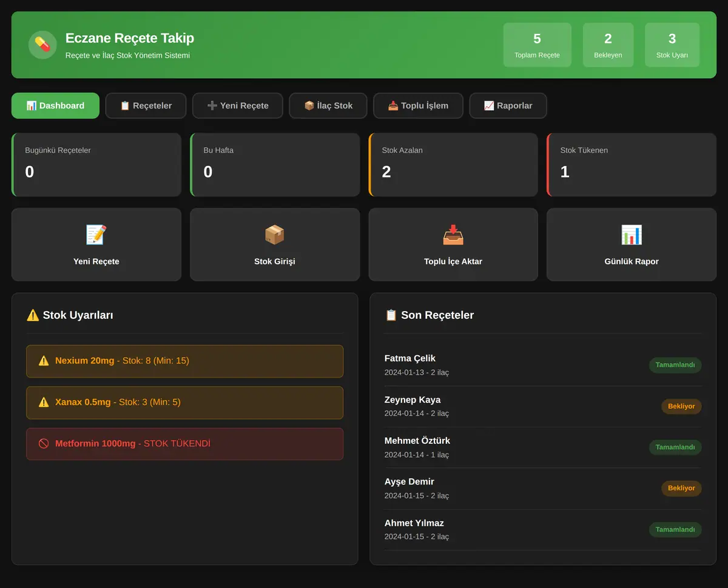The image size is (728, 588).
Task: Click the Stok Girişi quick action label
Action: 275,261
